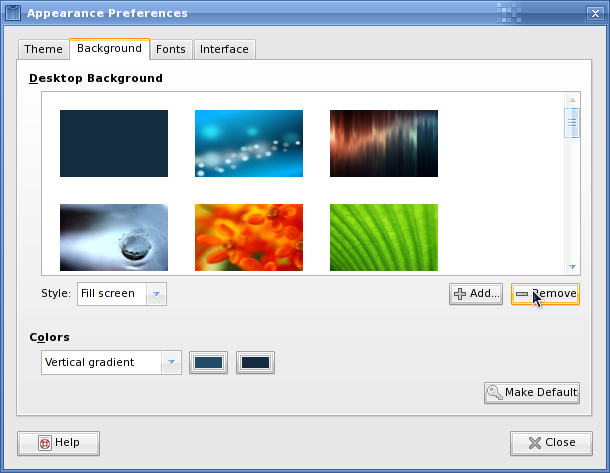This screenshot has height=473, width=610.
Task: Expand the Vertical gradient combo box
Action: [x=171, y=362]
